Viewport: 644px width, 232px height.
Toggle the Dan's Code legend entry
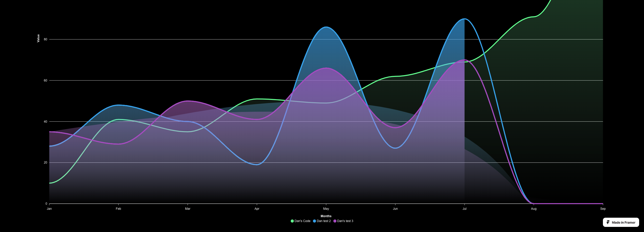[x=300, y=221]
